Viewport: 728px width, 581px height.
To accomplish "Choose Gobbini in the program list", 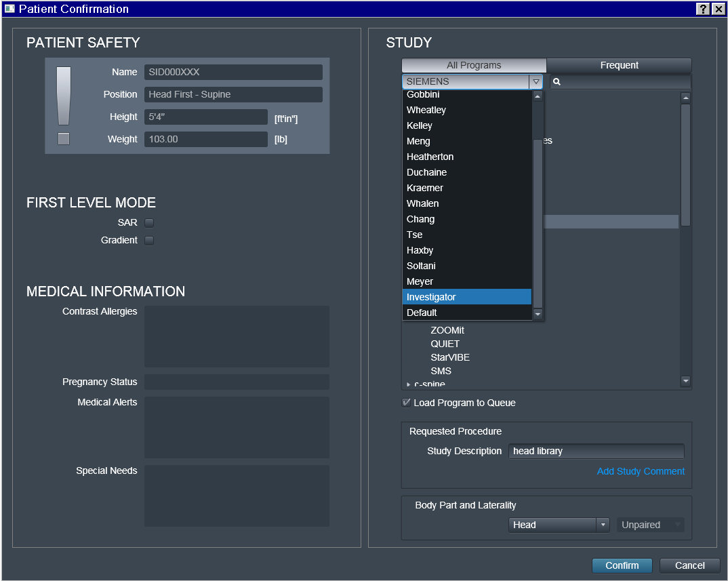I will click(x=466, y=94).
